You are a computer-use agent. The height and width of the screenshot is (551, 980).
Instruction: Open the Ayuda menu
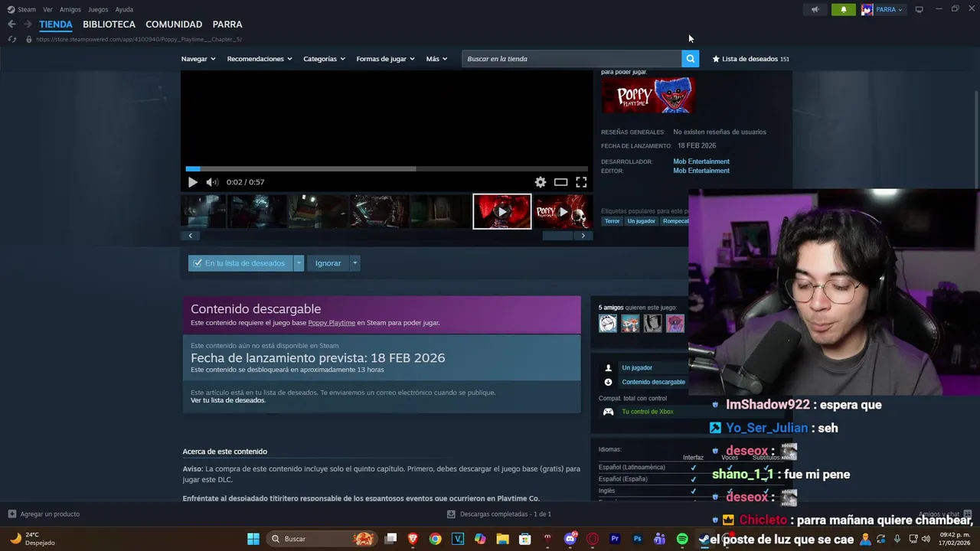[x=124, y=9]
